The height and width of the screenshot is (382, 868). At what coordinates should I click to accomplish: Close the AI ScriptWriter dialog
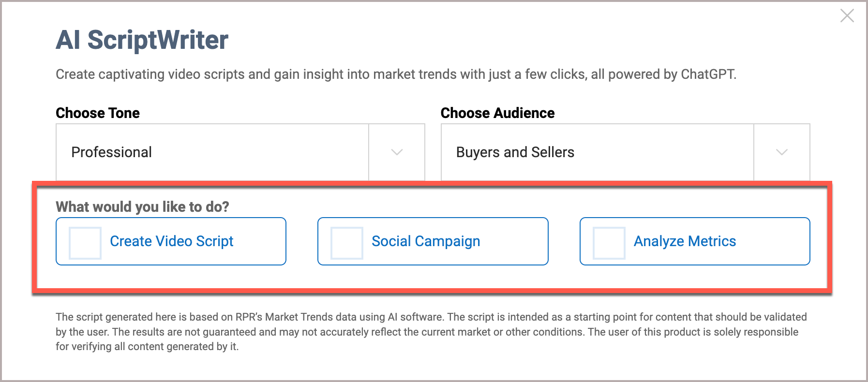click(x=847, y=16)
